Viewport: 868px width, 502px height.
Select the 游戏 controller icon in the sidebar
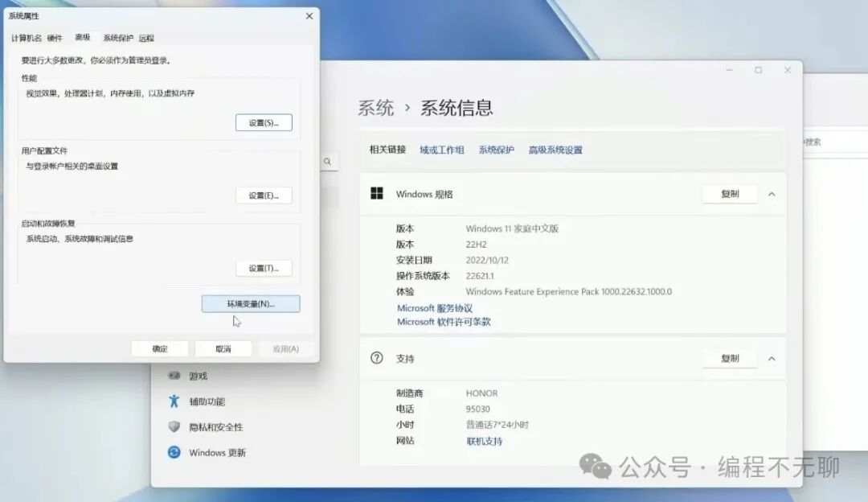coord(174,375)
